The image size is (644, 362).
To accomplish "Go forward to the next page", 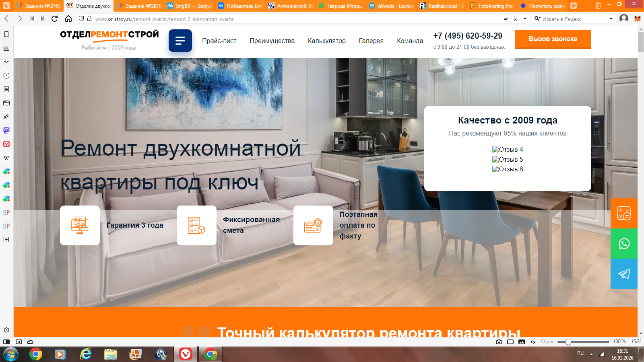I will click(x=20, y=19).
